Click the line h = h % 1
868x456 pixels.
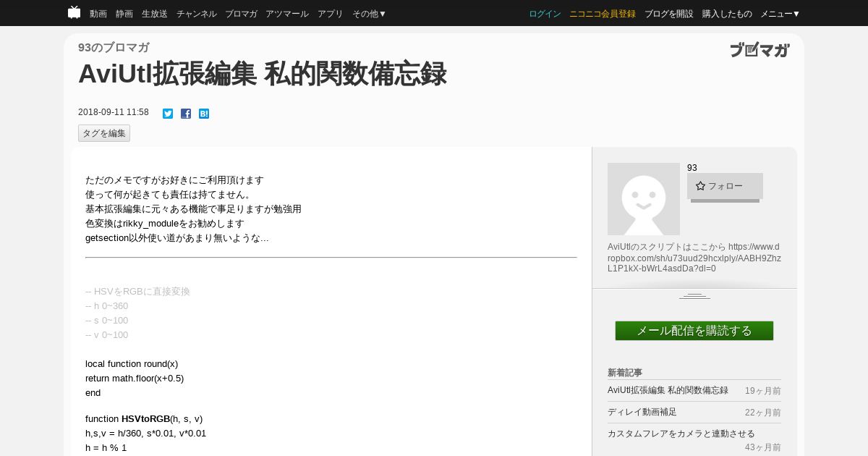(106, 448)
